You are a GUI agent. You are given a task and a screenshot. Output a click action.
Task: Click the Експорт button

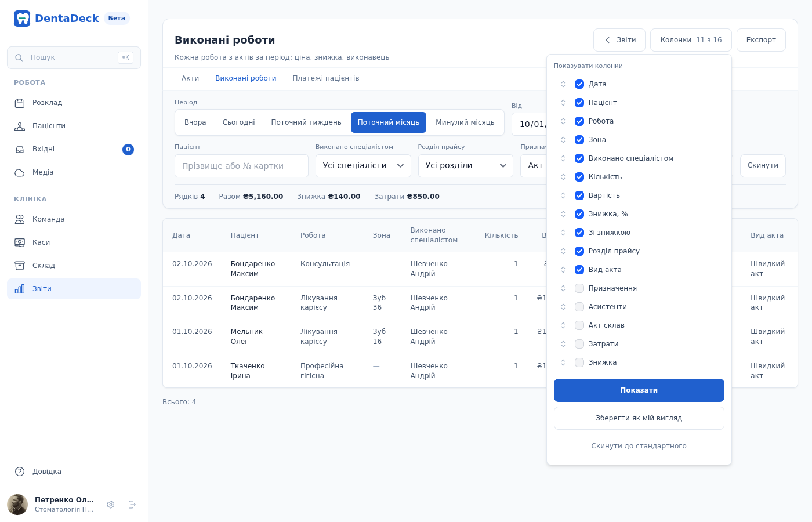coord(761,40)
